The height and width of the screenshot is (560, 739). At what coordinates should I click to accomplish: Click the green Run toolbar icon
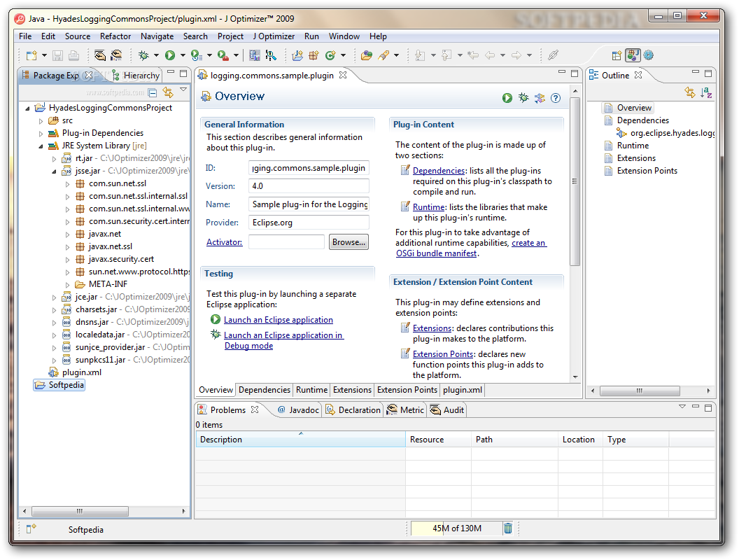169,55
